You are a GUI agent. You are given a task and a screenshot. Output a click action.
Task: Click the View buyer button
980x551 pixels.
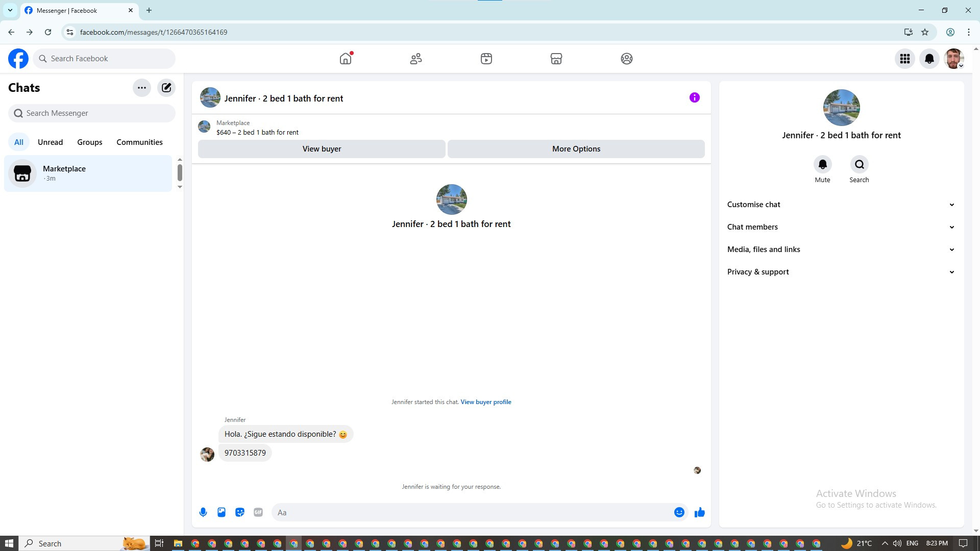322,149
